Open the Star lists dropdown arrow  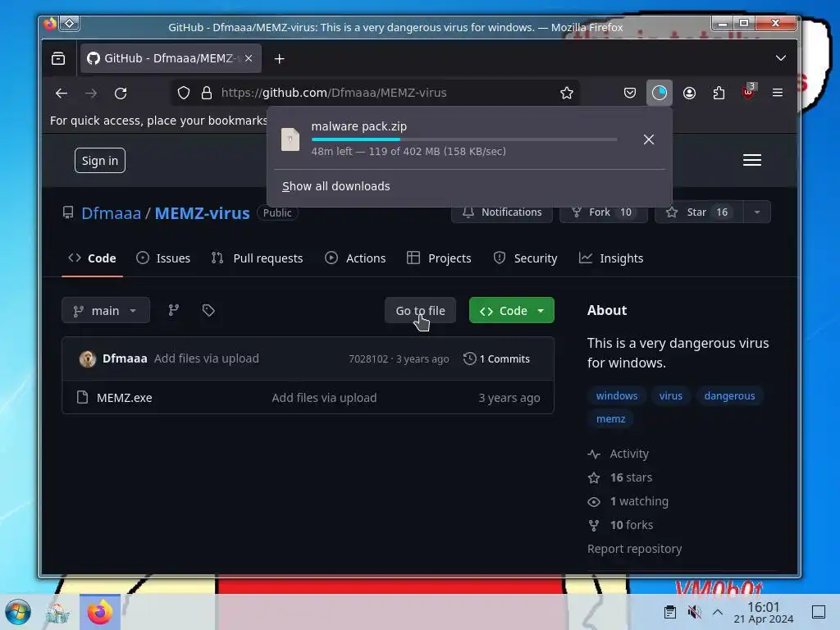(757, 212)
